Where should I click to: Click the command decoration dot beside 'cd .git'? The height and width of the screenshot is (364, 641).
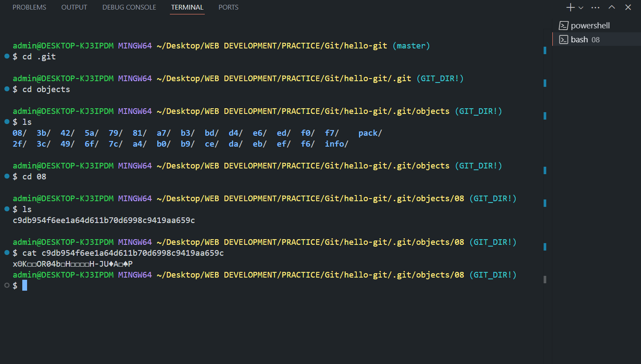(7, 56)
